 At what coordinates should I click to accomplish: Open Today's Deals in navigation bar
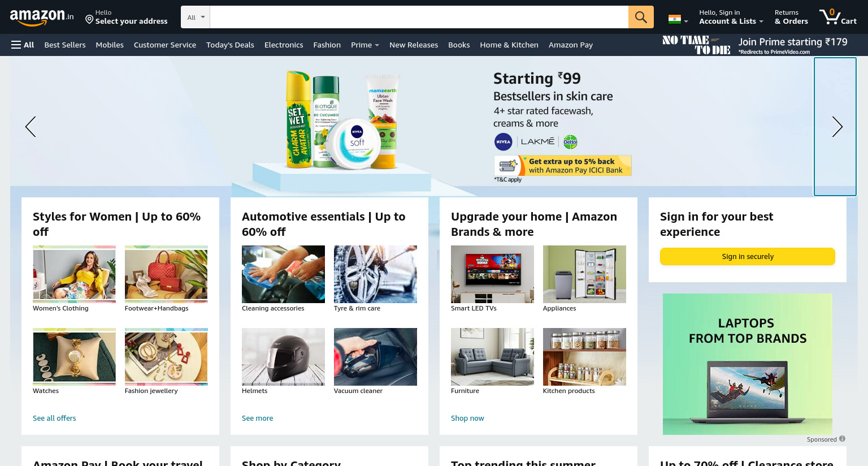230,45
